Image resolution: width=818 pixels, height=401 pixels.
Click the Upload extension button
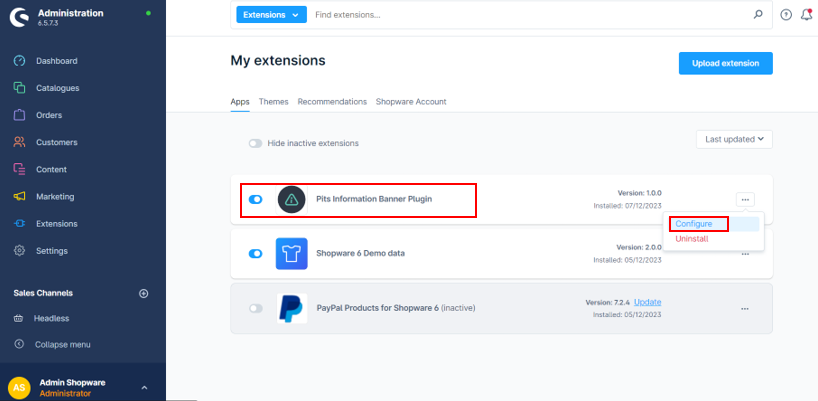point(725,63)
